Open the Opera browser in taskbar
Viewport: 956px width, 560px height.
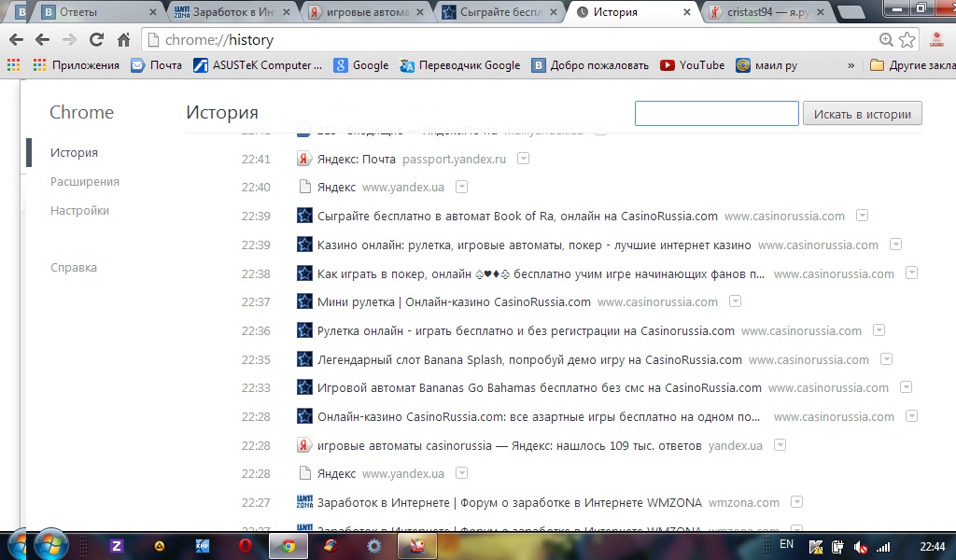[246, 546]
